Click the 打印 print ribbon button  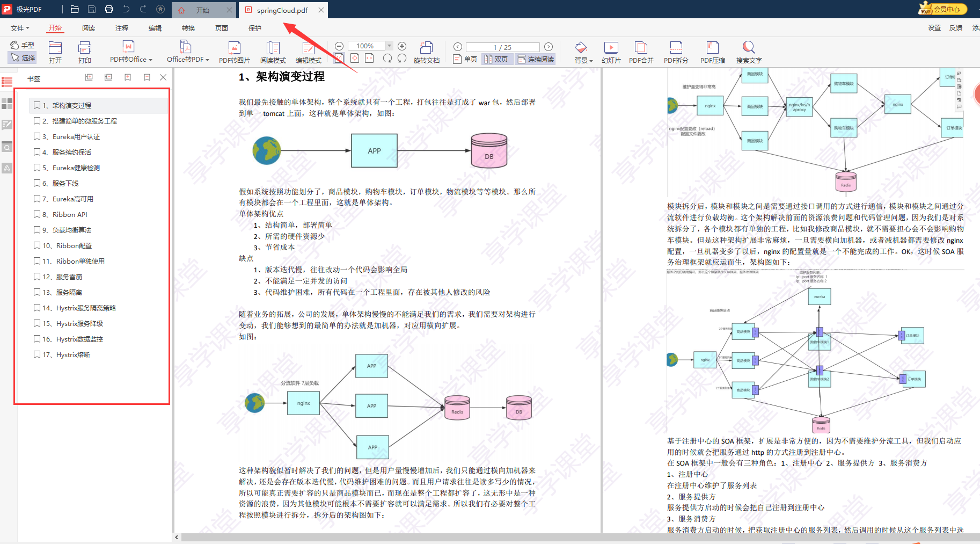85,52
